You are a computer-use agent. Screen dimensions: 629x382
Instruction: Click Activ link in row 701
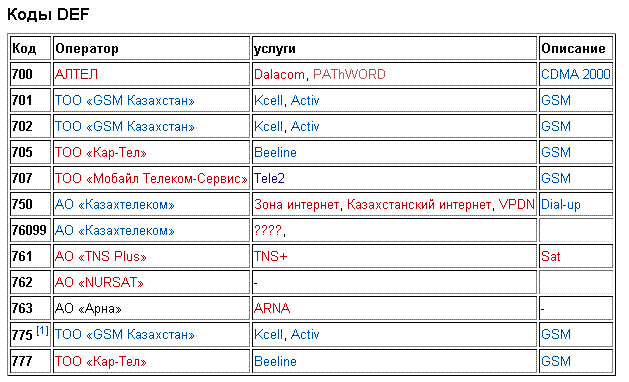(305, 100)
